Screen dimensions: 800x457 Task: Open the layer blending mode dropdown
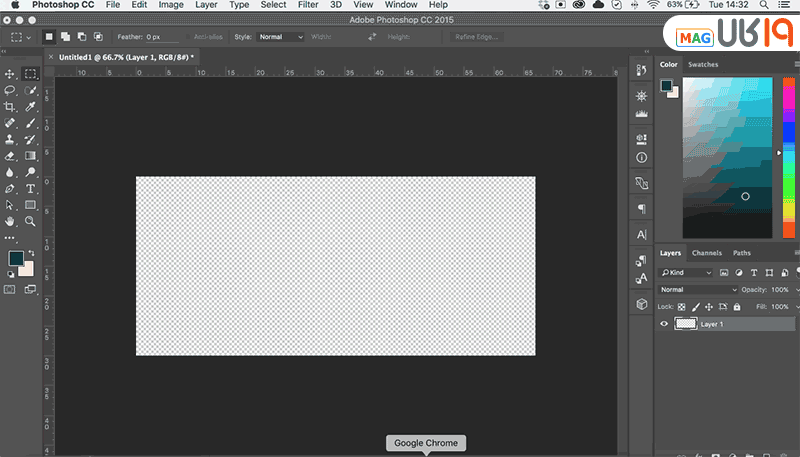tap(698, 290)
